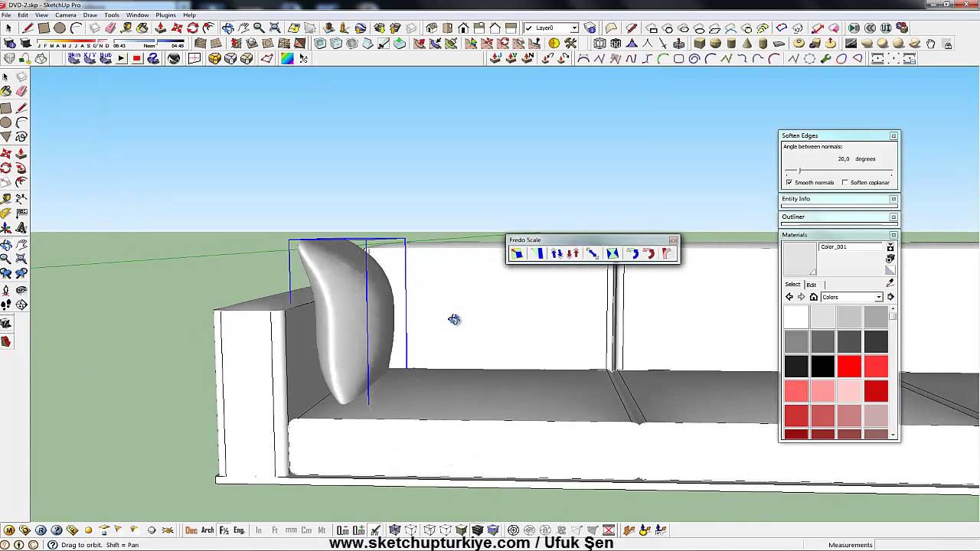Screen dimensions: 980x551
Task: Click the back arrow in Materials panel
Action: click(789, 297)
